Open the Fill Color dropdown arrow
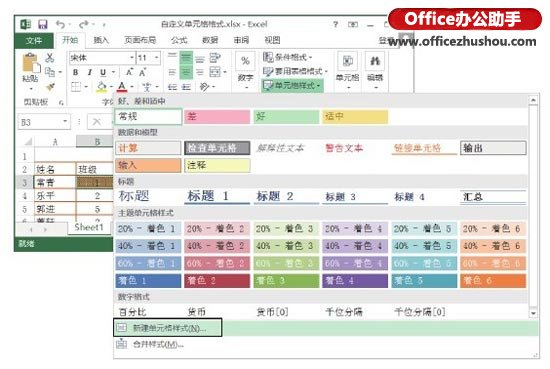 (111, 87)
